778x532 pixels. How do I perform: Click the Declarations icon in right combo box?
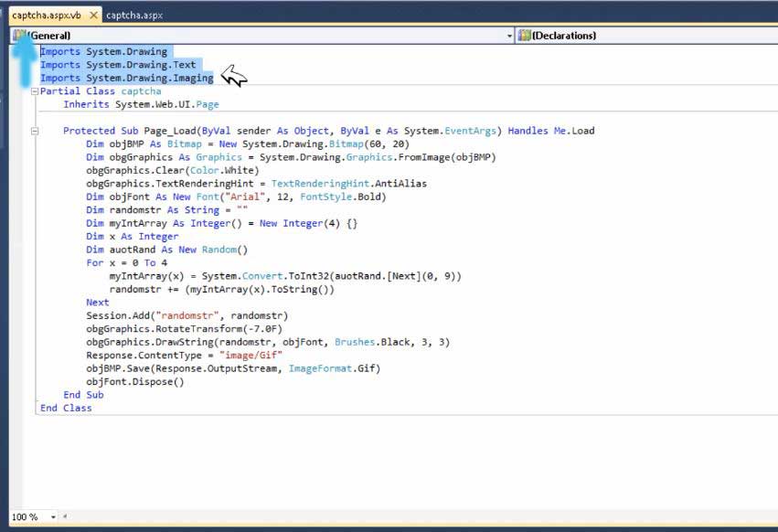click(x=524, y=36)
